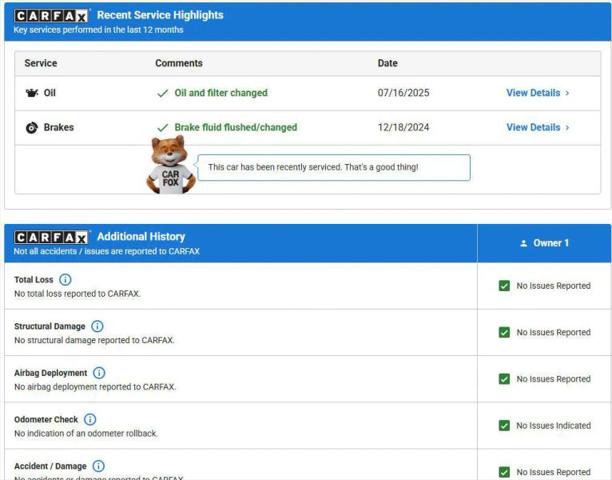Click the green check box for Odometer Check
The height and width of the screenshot is (480, 612).
504,425
